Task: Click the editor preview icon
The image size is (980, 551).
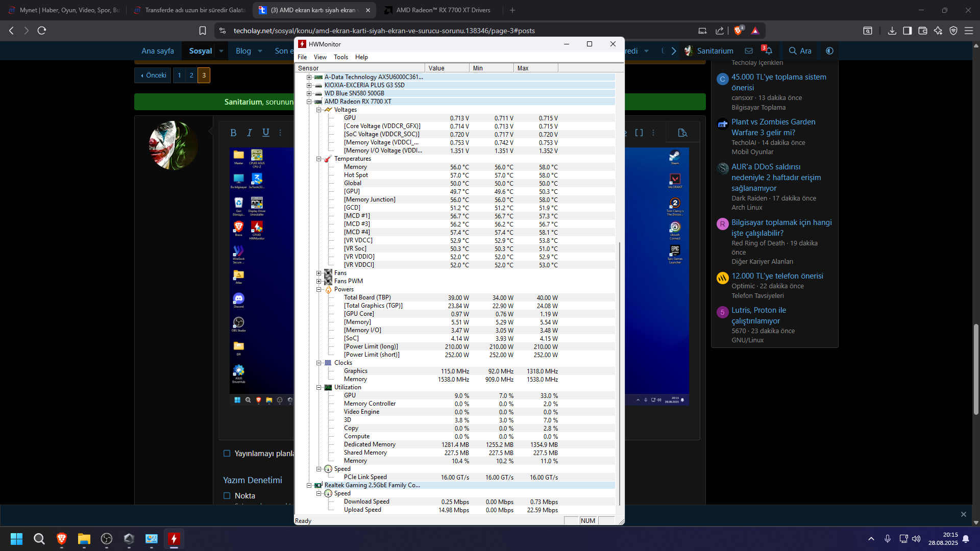Action: point(682,133)
